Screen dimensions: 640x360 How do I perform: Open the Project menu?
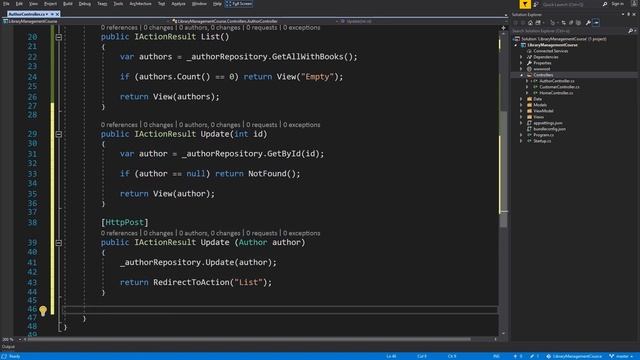click(50, 4)
